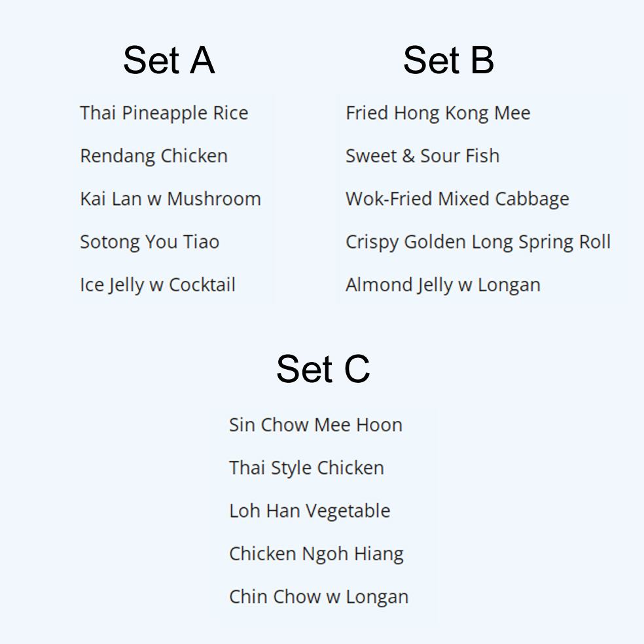This screenshot has height=644, width=644.
Task: Select Thai Pineapple Rice menu item
Action: (x=164, y=113)
